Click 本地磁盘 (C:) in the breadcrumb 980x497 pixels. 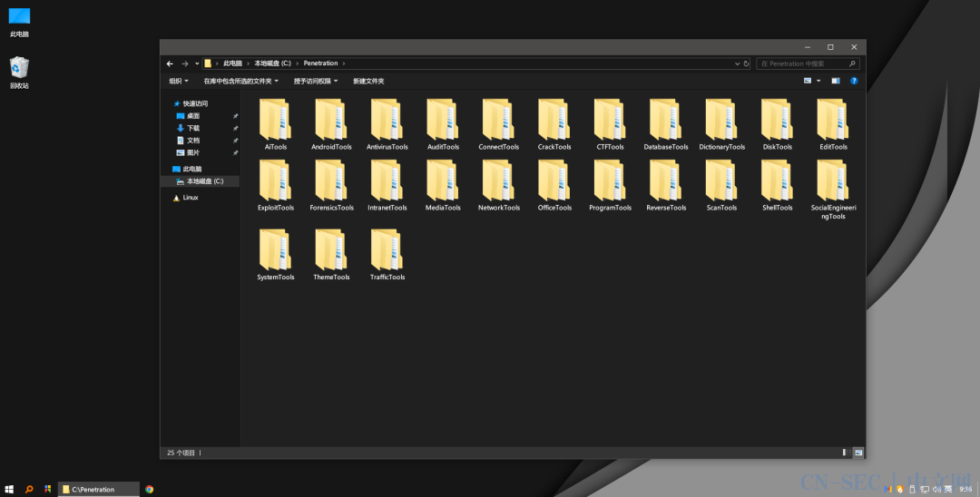[x=272, y=63]
